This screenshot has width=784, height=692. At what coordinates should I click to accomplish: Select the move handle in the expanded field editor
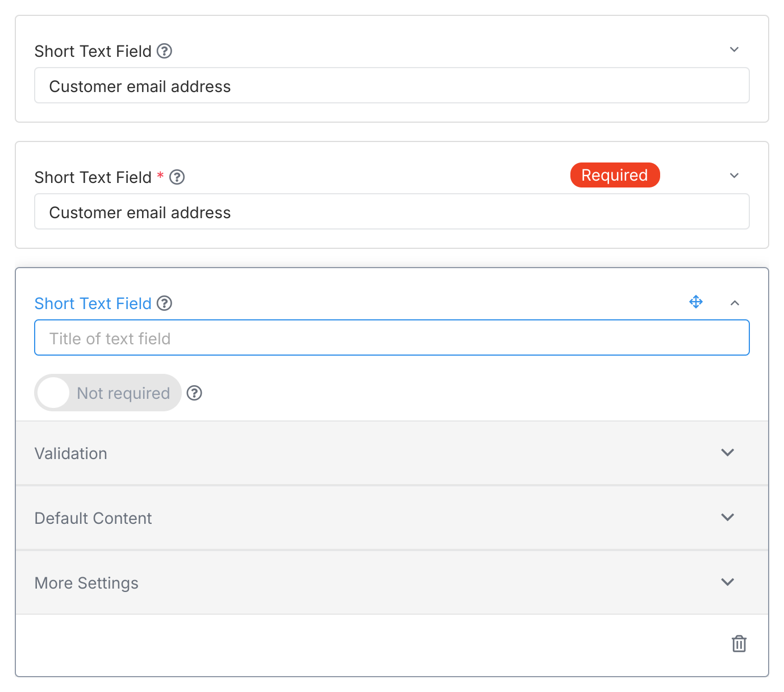695,302
